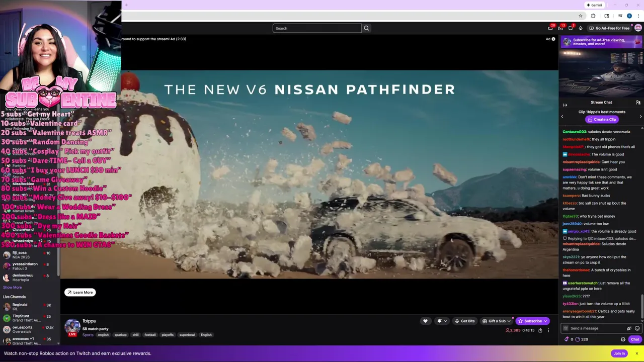
Task: Bookmark the page with the star icon
Action: (581, 16)
